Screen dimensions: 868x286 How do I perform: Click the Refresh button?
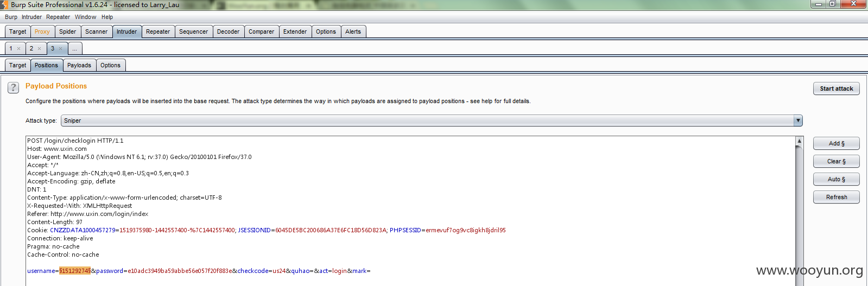(837, 197)
